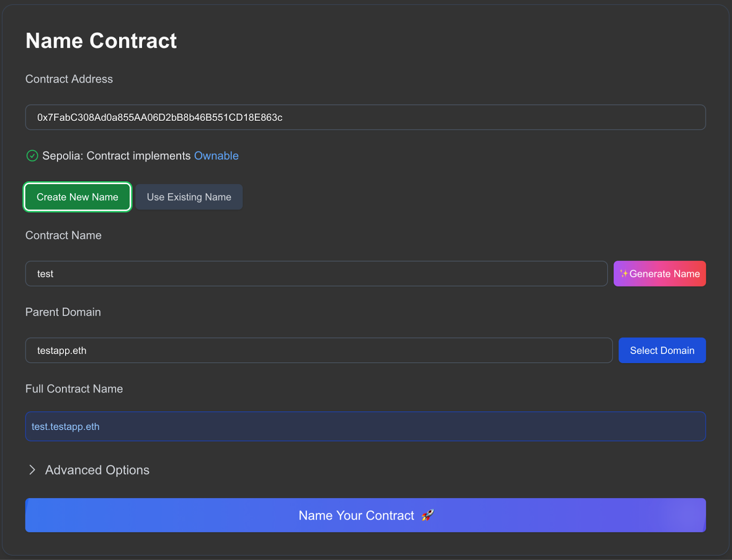Click the rocket icon in Name Your Contract
This screenshot has height=560, width=732.
(428, 515)
